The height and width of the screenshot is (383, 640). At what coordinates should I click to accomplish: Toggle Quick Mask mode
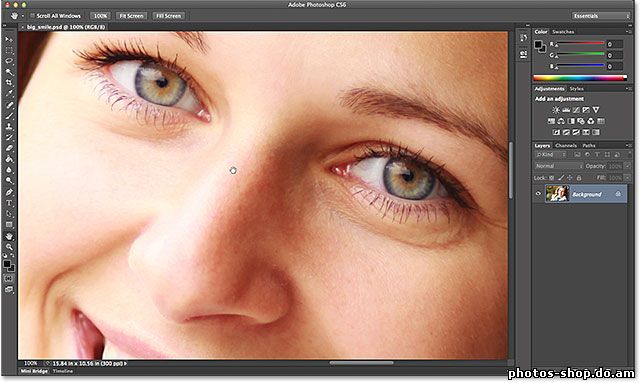pos(9,278)
